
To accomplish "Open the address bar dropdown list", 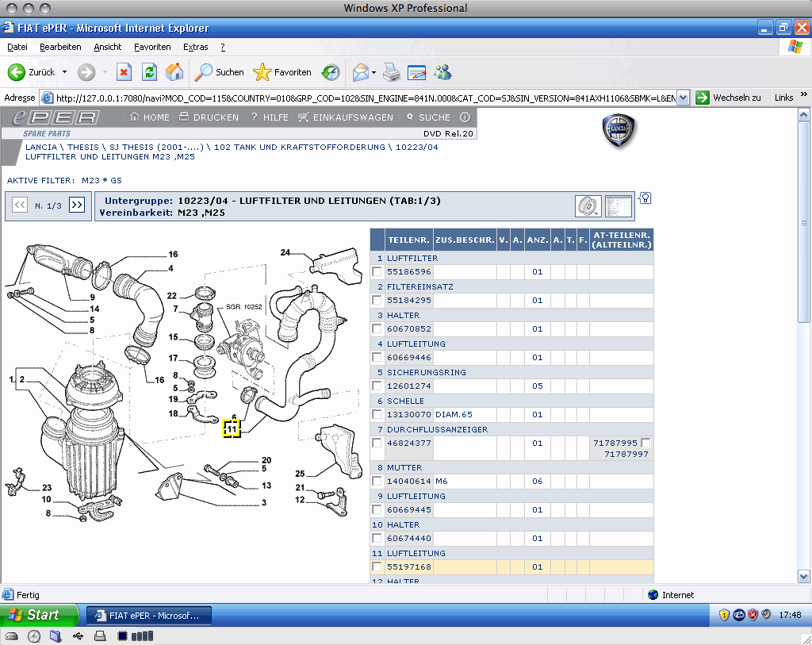I will point(683,98).
